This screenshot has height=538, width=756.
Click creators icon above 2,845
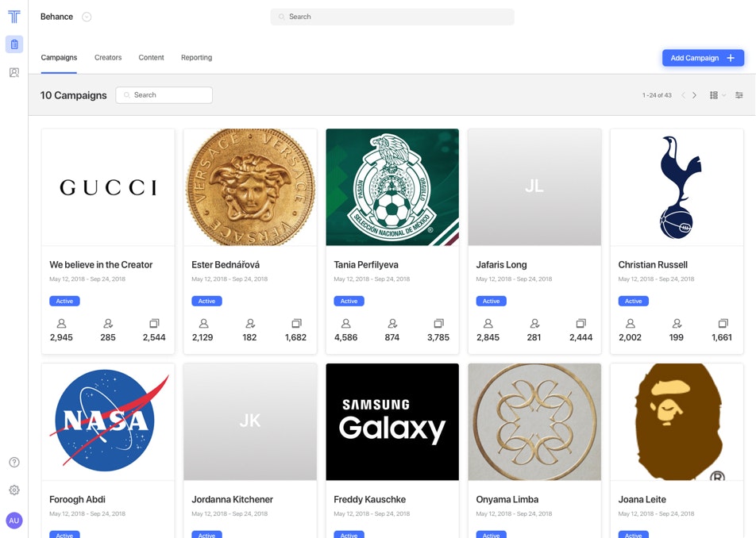click(488, 323)
